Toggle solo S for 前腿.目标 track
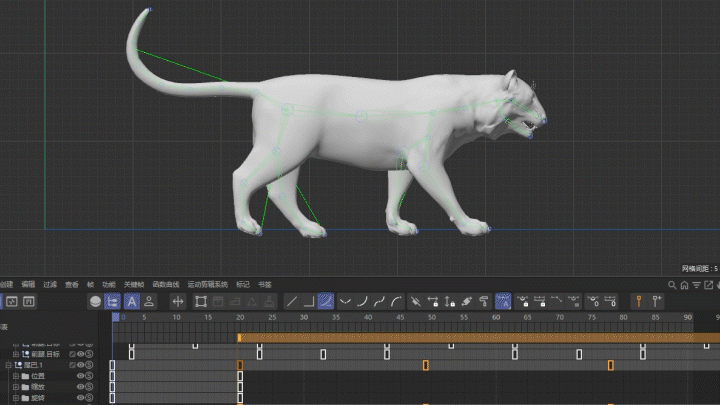 (x=89, y=354)
